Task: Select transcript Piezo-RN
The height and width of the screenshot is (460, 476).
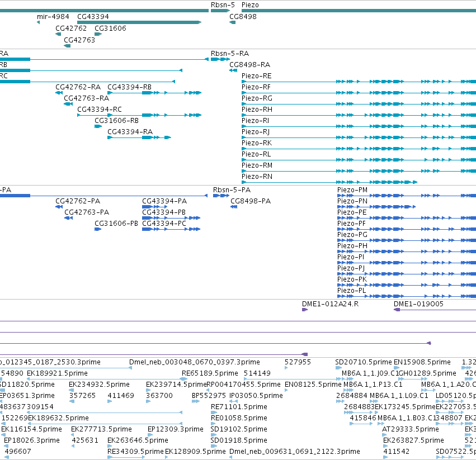Action: click(257, 177)
